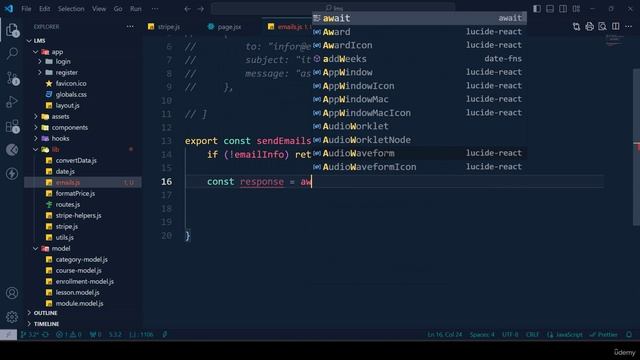Click the Explorer panel more actions ellipsis

pos(130,27)
